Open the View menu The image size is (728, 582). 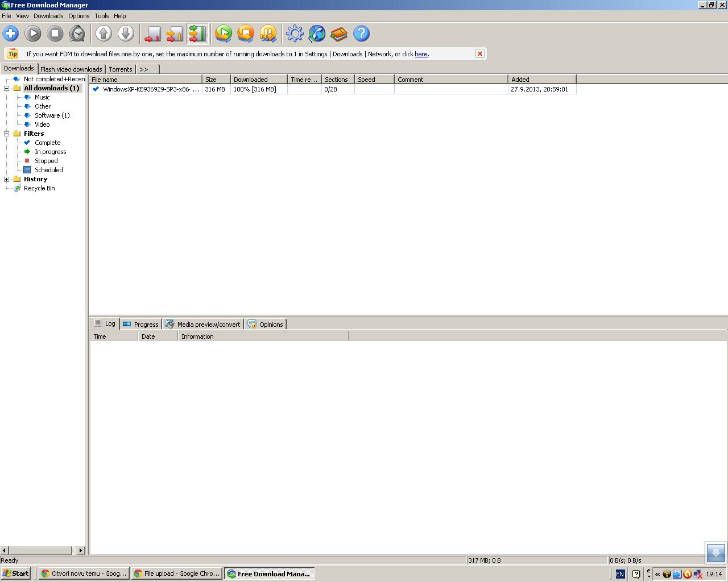tap(22, 16)
